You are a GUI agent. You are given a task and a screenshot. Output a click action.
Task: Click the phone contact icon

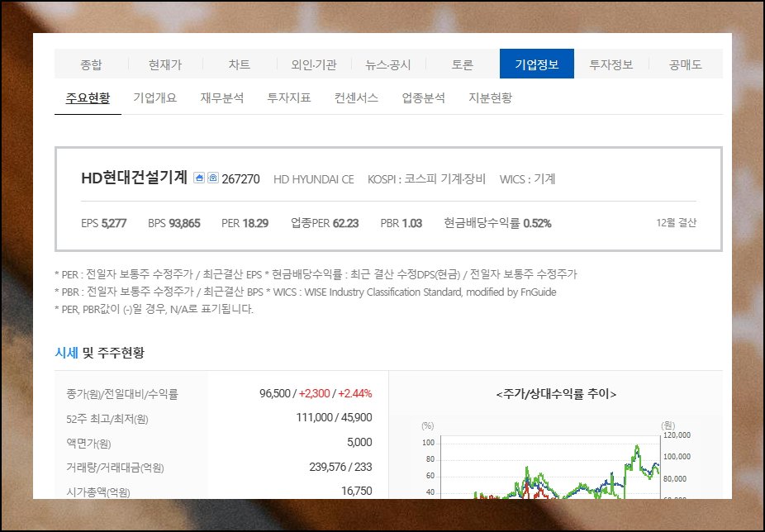(x=212, y=178)
